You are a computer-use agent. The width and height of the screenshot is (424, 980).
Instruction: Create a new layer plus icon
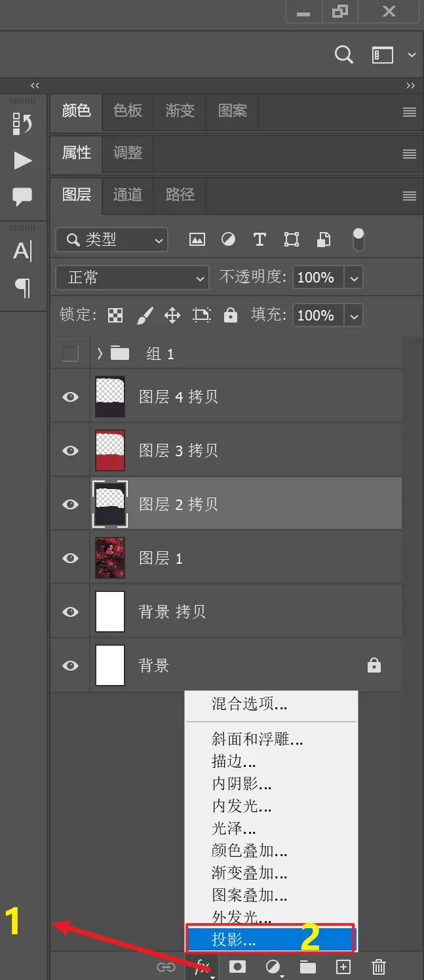[x=343, y=966]
